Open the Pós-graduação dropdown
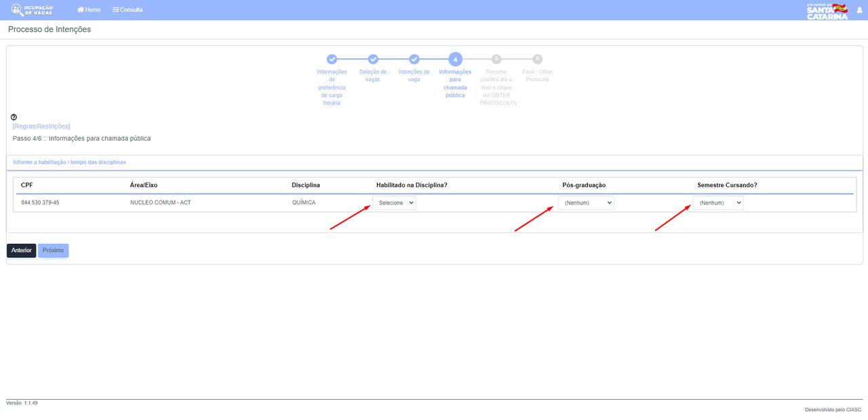The image size is (868, 420). pyautogui.click(x=586, y=203)
